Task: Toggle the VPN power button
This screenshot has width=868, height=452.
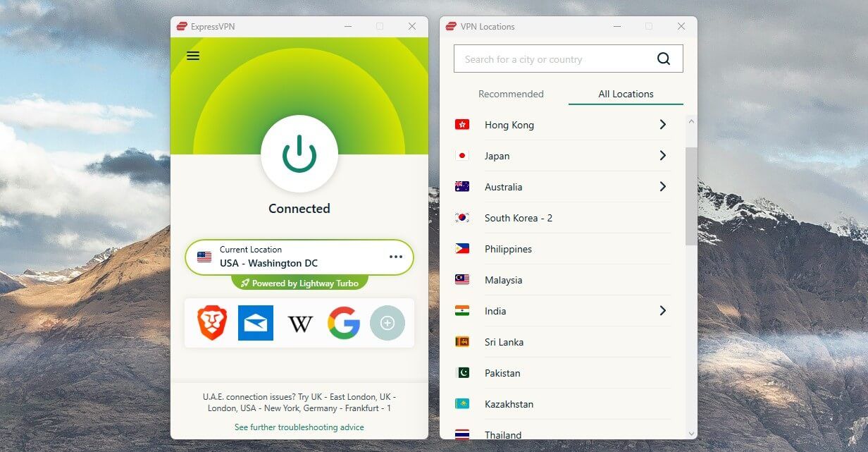Action: (299, 154)
